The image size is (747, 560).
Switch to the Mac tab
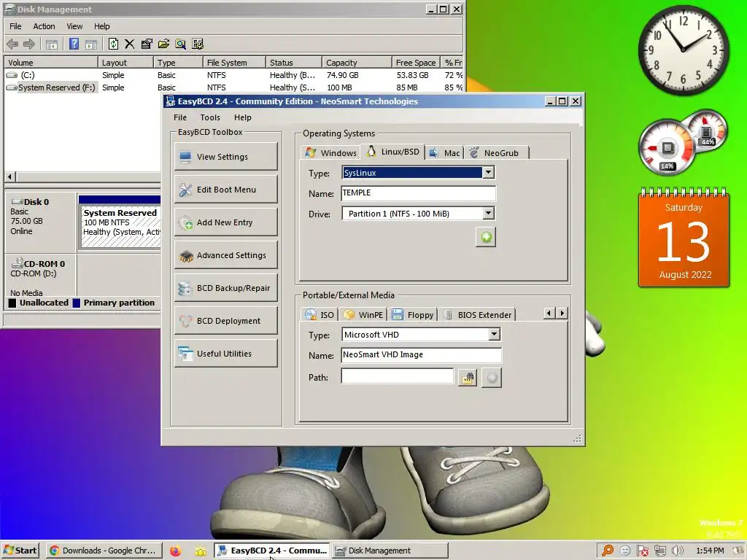(444, 153)
